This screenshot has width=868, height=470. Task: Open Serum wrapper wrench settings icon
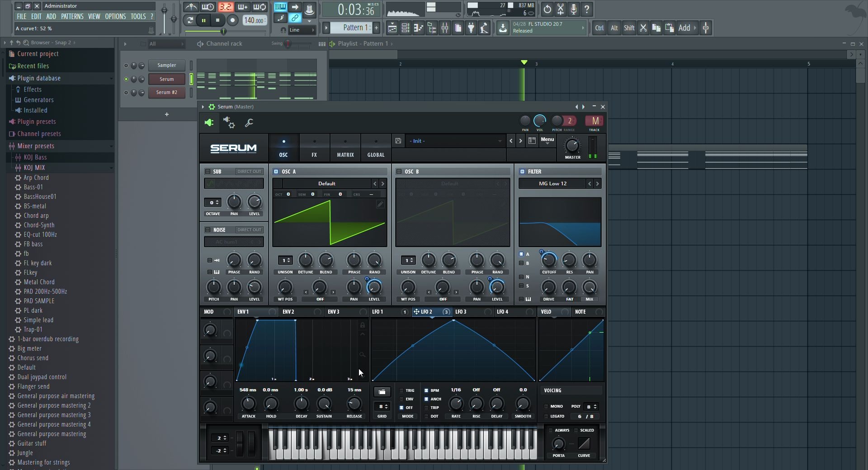click(x=249, y=122)
